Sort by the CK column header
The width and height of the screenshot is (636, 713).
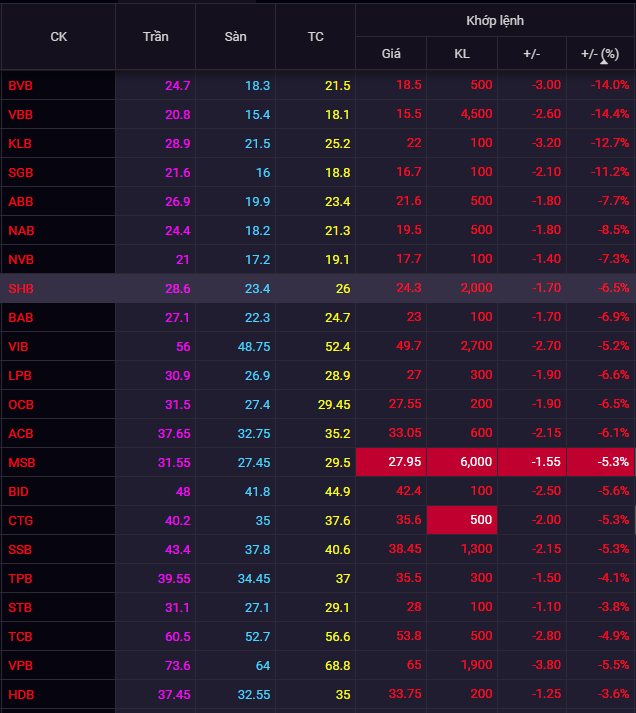click(58, 37)
